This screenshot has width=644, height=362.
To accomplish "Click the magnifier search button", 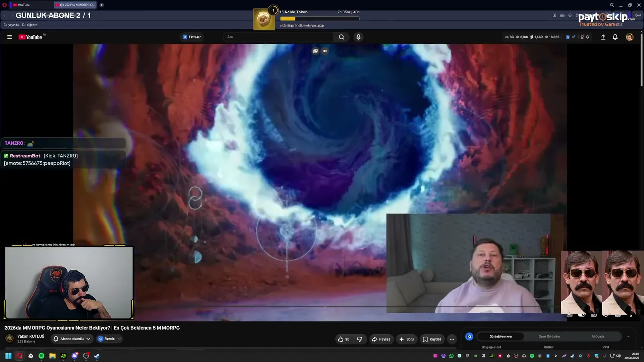I will coord(341,37).
